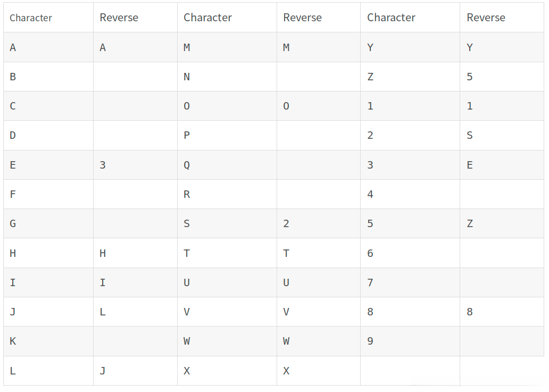Click the character cell K
Screen dimensions: 549x392
(13, 341)
